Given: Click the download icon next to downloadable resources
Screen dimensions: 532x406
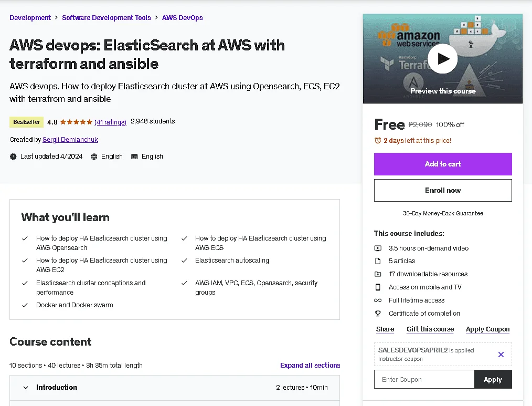Looking at the screenshot, I should [x=378, y=274].
